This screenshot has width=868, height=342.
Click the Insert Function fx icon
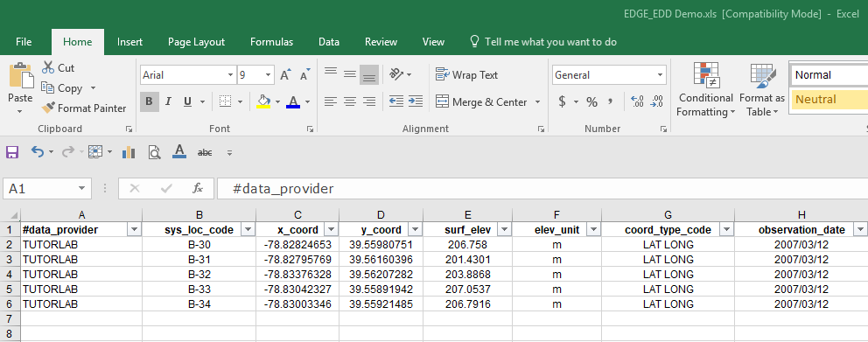pos(198,189)
